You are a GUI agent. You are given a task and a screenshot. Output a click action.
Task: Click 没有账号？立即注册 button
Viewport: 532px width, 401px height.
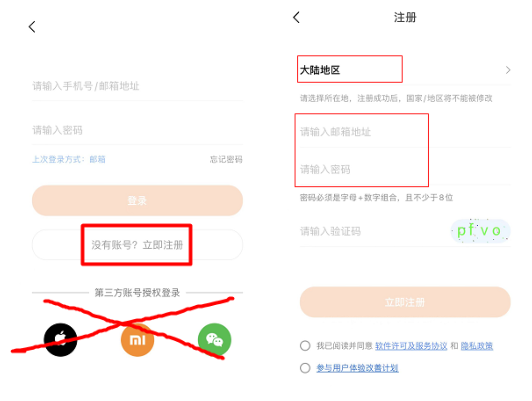(137, 245)
